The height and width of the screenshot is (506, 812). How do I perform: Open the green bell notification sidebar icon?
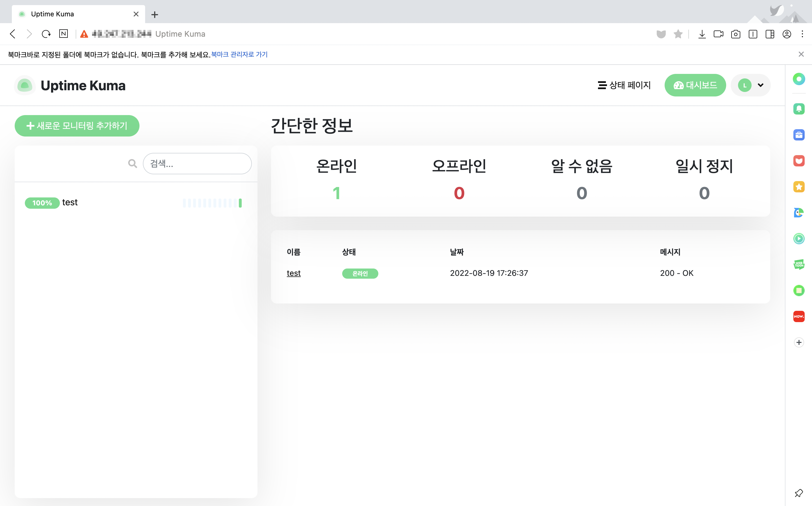coord(799,109)
